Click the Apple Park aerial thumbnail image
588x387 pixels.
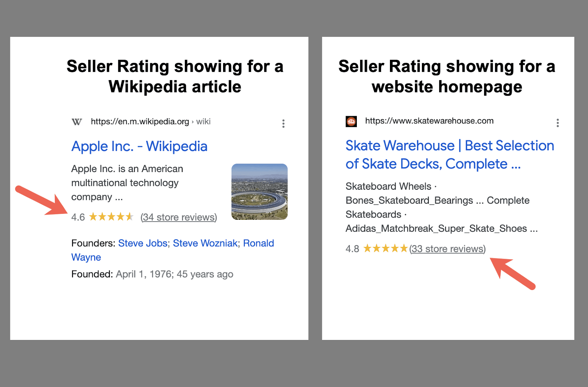point(259,192)
